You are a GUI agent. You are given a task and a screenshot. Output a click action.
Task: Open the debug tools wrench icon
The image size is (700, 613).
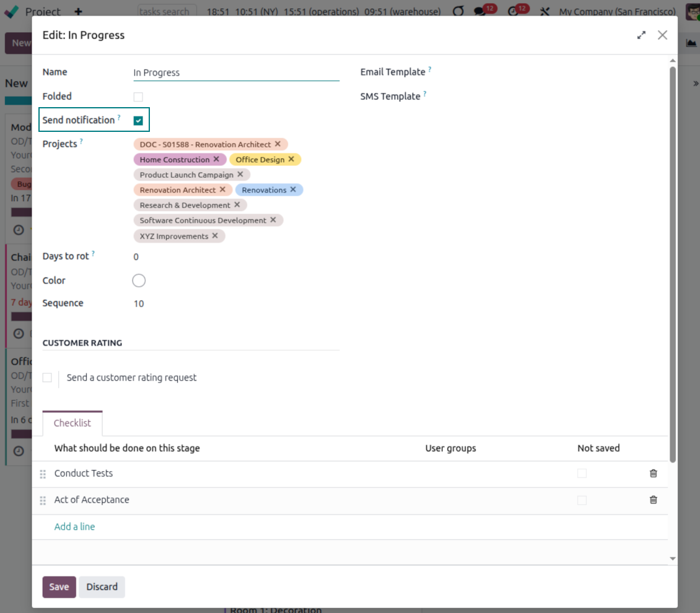point(545,12)
